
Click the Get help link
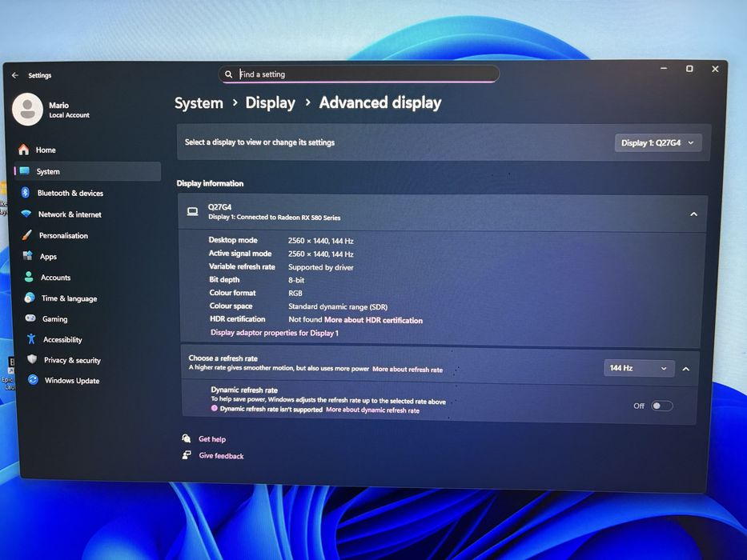pos(212,439)
